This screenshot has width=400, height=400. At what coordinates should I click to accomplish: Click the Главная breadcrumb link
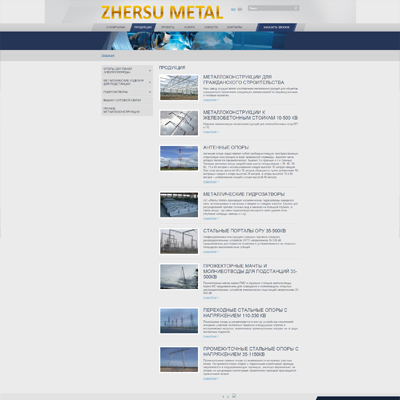pyautogui.click(x=108, y=56)
